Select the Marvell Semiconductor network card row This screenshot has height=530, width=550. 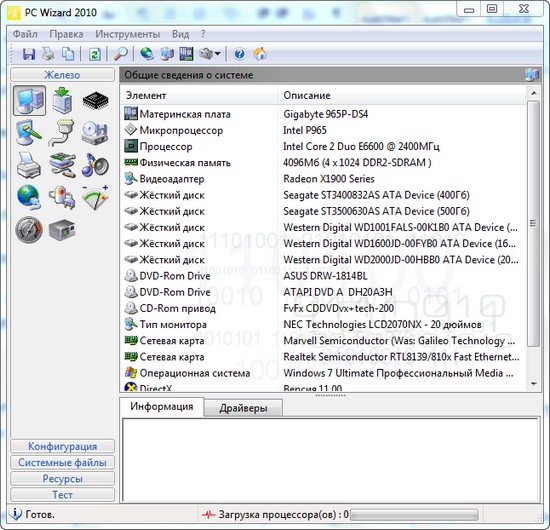323,341
